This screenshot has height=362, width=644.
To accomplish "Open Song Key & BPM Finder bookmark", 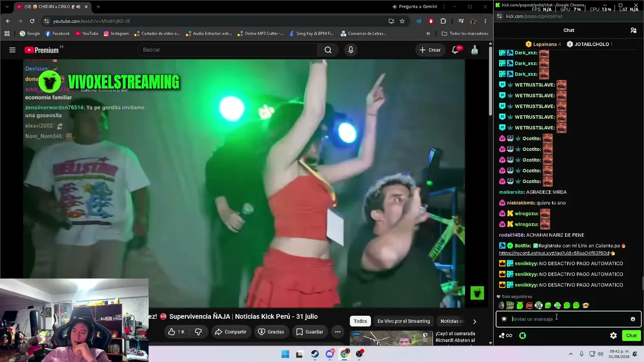I will coord(311,34).
